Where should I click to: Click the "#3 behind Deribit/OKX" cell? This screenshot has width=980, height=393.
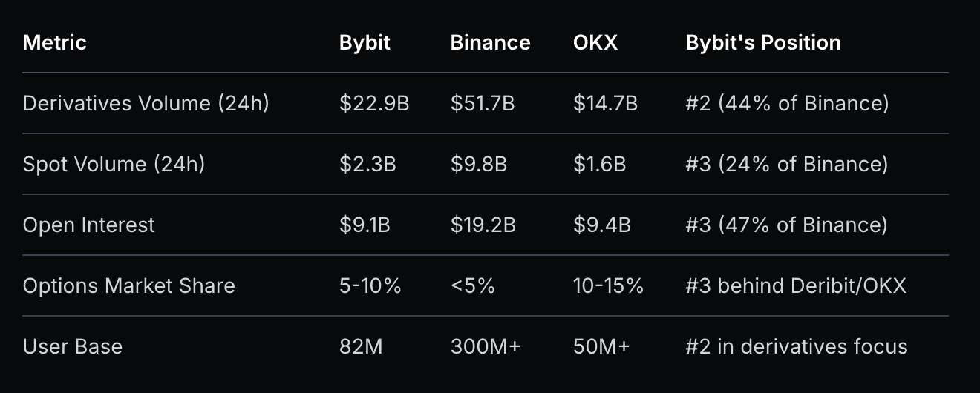[795, 285]
